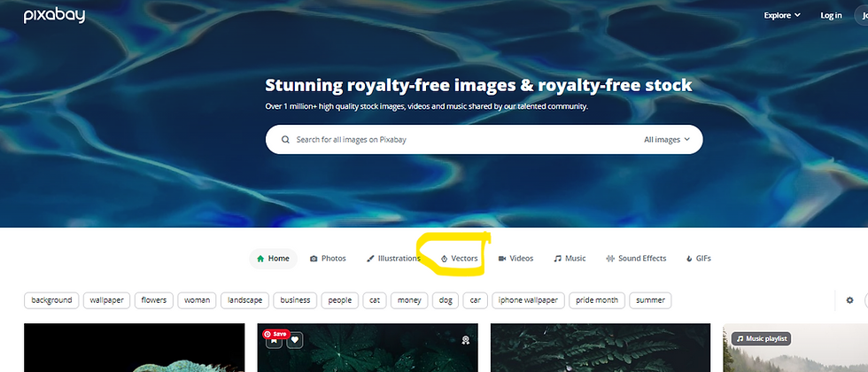Open the chameleon image thumbnail
The width and height of the screenshot is (868, 372).
click(135, 347)
